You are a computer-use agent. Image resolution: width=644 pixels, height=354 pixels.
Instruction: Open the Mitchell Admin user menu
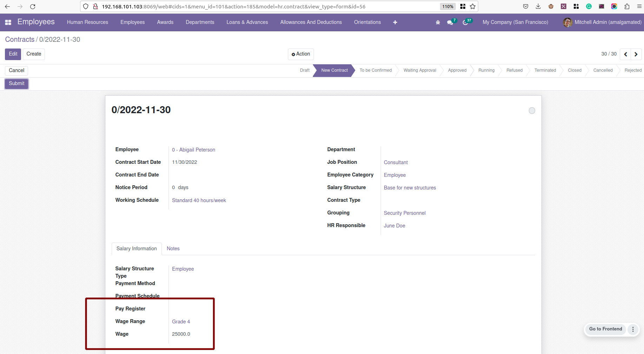(602, 22)
